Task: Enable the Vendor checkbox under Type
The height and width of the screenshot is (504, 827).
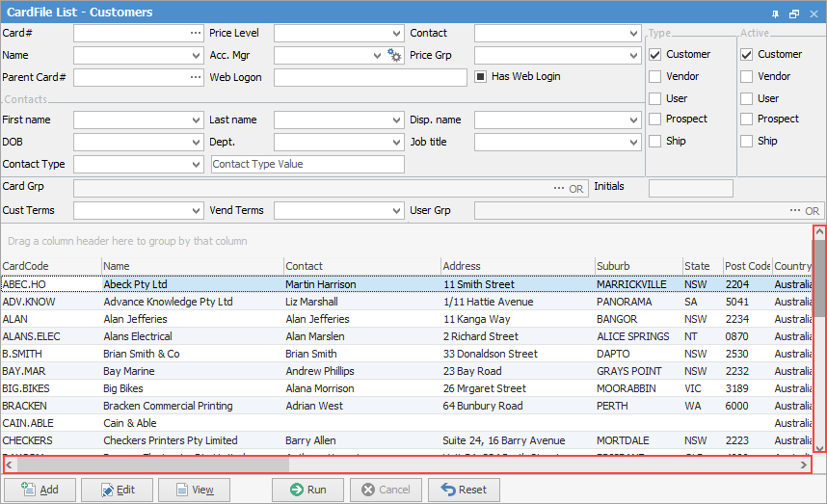Action: (x=655, y=76)
